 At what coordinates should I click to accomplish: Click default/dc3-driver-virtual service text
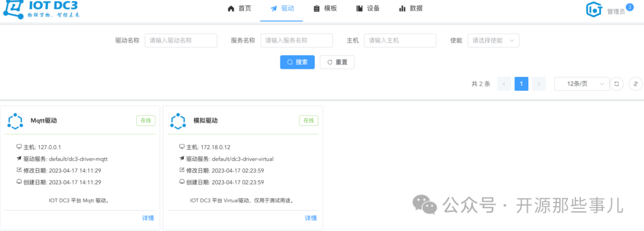click(x=242, y=159)
